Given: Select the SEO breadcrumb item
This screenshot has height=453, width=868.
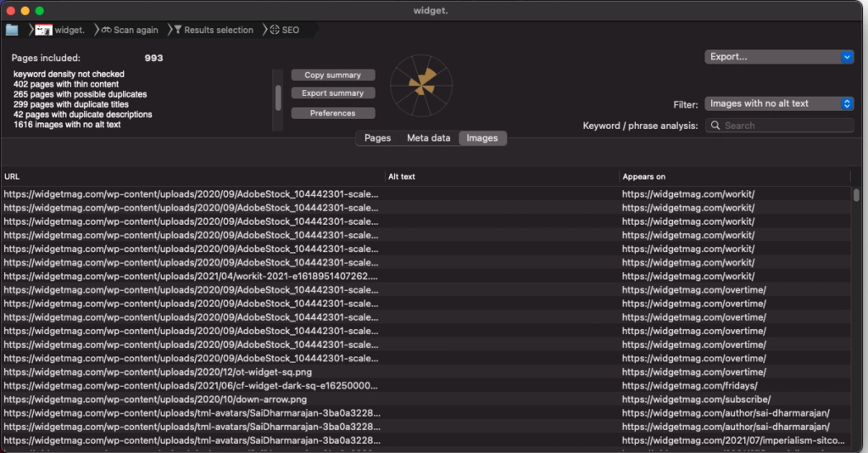Looking at the screenshot, I should 285,30.
